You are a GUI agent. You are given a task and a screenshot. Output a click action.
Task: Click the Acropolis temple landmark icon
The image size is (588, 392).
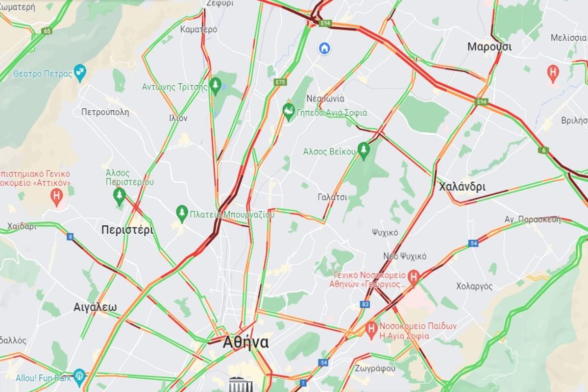point(241,384)
